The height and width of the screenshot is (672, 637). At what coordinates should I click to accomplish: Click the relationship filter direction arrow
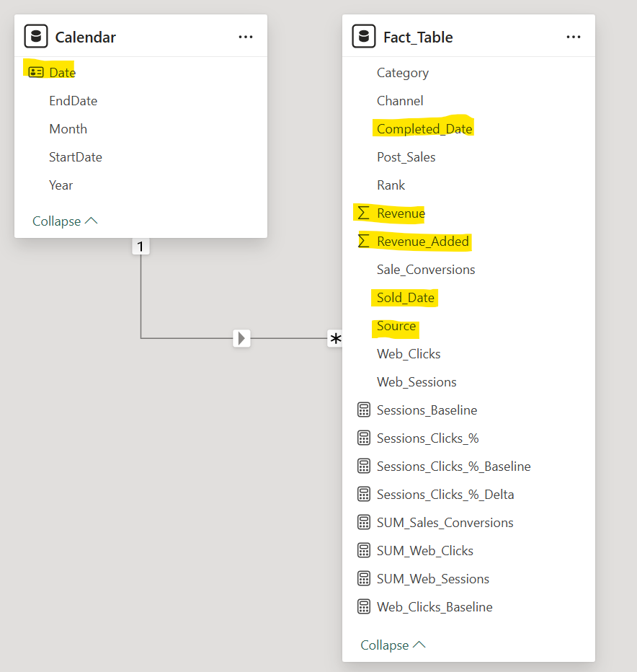coord(241,338)
